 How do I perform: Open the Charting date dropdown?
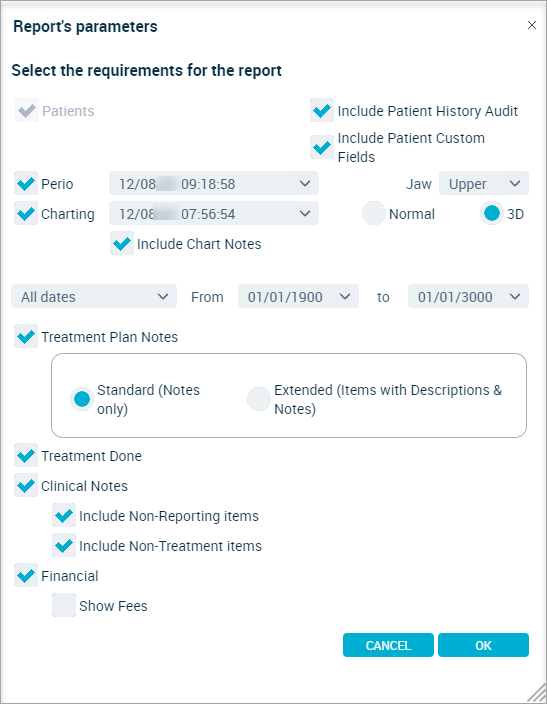[214, 213]
